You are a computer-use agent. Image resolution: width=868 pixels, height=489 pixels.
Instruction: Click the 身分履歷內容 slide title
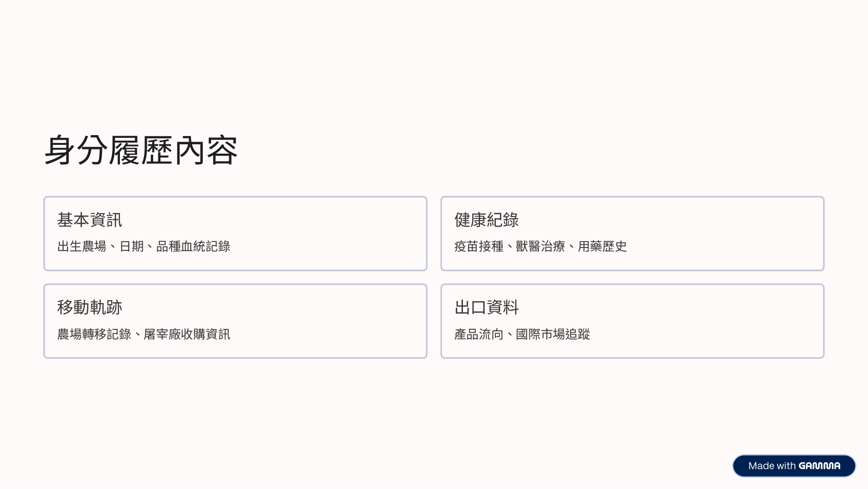(141, 150)
